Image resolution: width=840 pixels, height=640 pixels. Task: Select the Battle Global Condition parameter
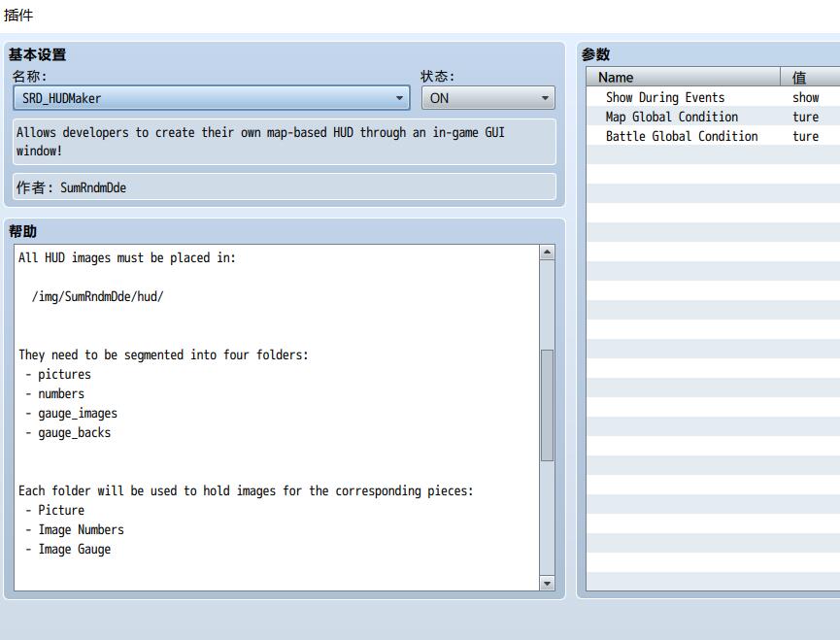(682, 136)
